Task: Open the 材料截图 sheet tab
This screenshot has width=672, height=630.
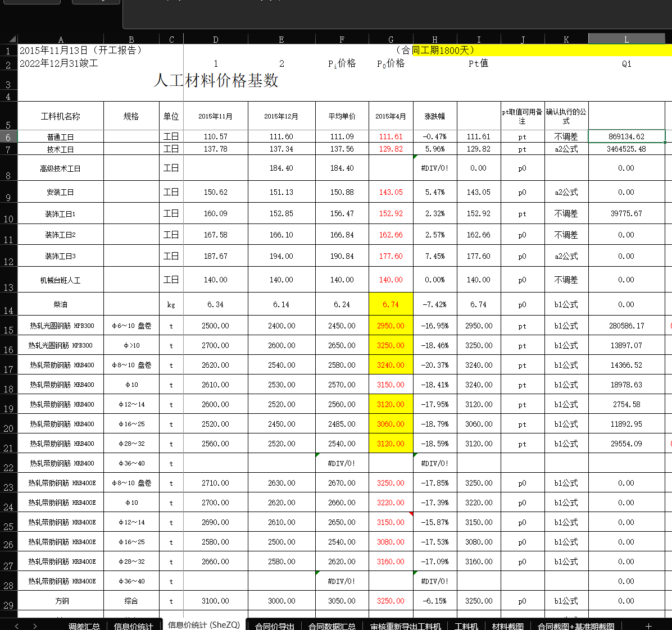Action: pos(507,626)
